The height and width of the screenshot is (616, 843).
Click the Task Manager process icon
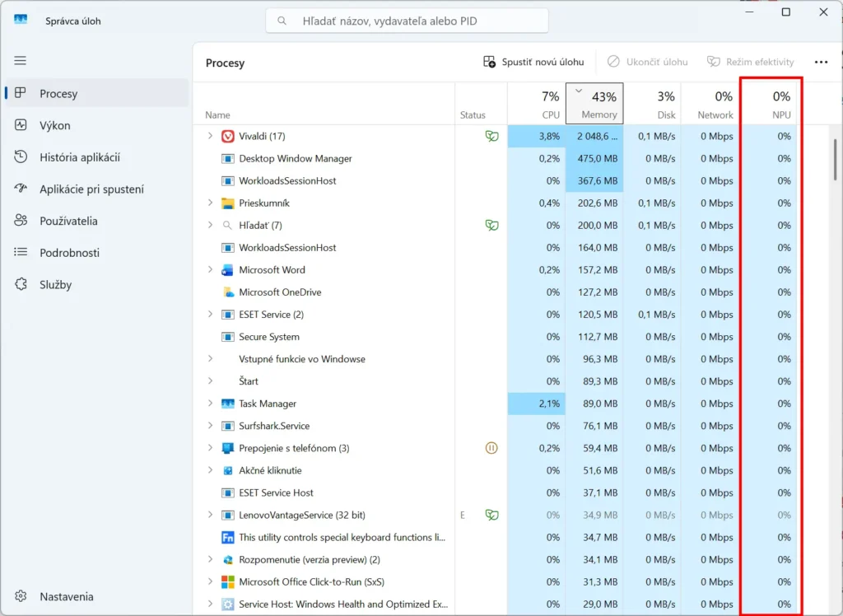[x=228, y=404]
